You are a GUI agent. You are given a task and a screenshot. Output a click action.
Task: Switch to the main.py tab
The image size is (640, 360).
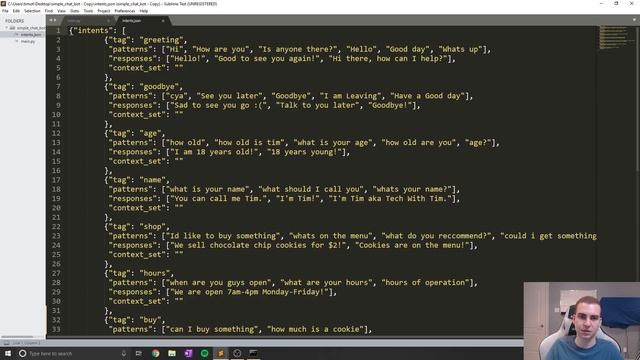pos(88,20)
